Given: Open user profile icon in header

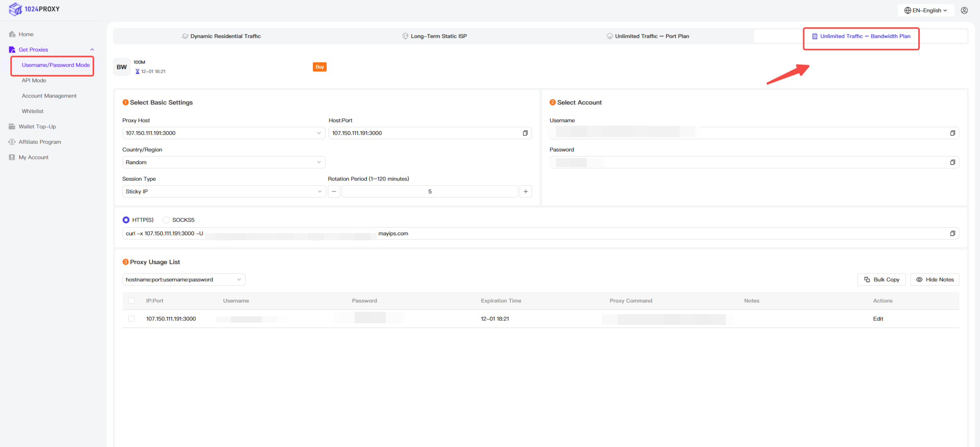Looking at the screenshot, I should pyautogui.click(x=964, y=10).
